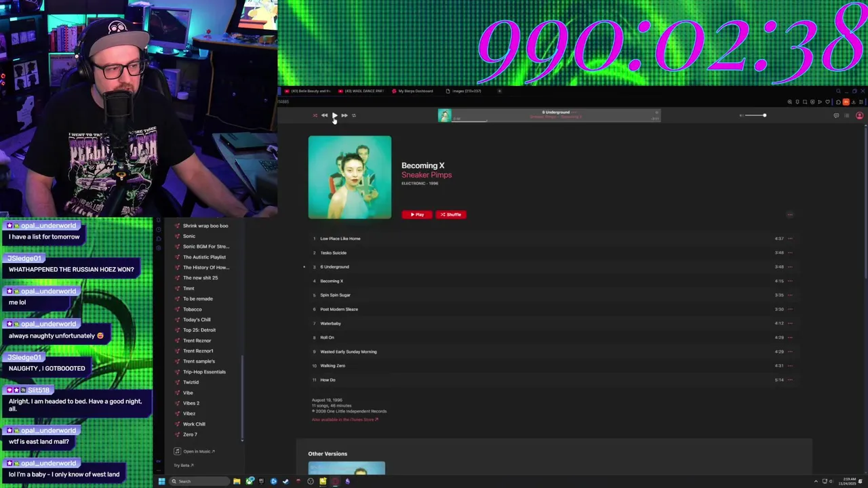Open Zero 7 playlist in sidebar
This screenshot has height=488, width=868.
point(190,434)
